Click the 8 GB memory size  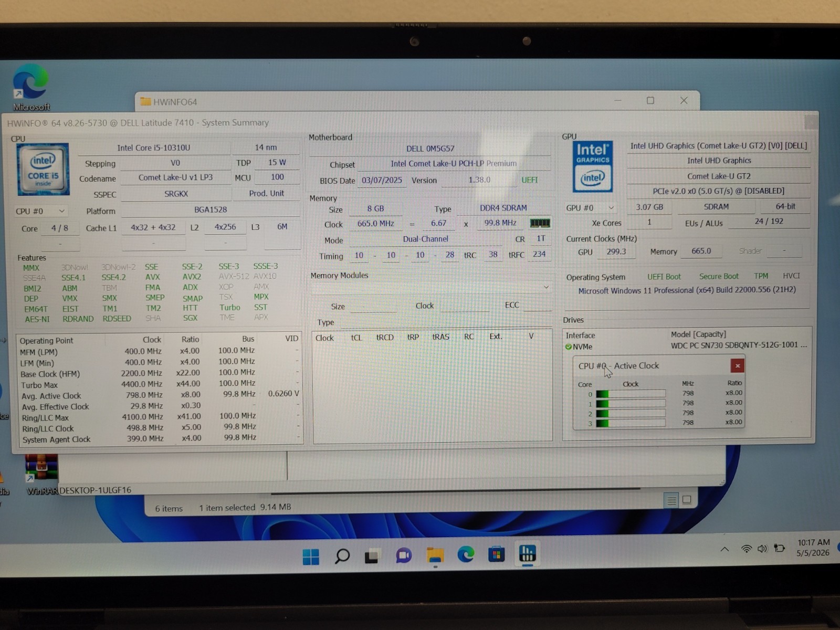[375, 208]
